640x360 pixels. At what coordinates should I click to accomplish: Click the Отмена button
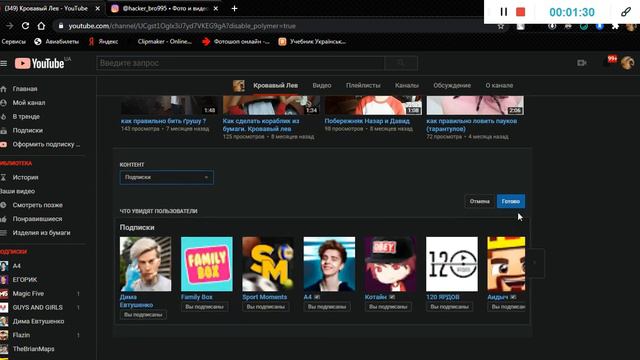pos(479,201)
